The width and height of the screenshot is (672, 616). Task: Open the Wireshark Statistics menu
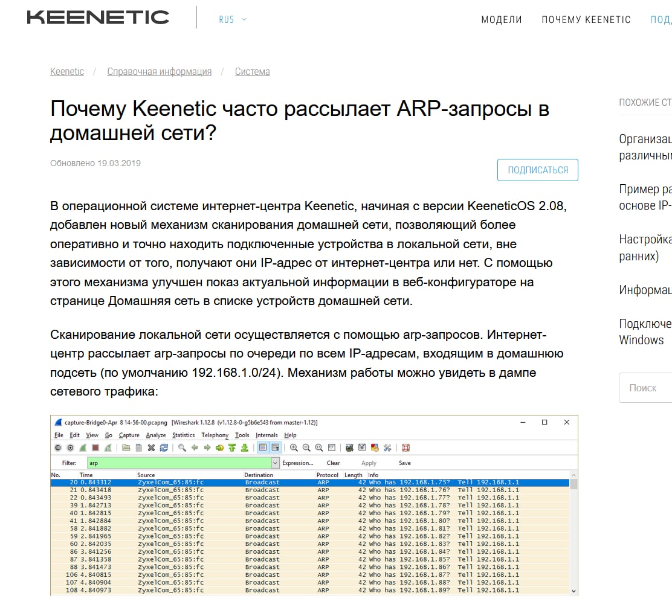[x=184, y=435]
